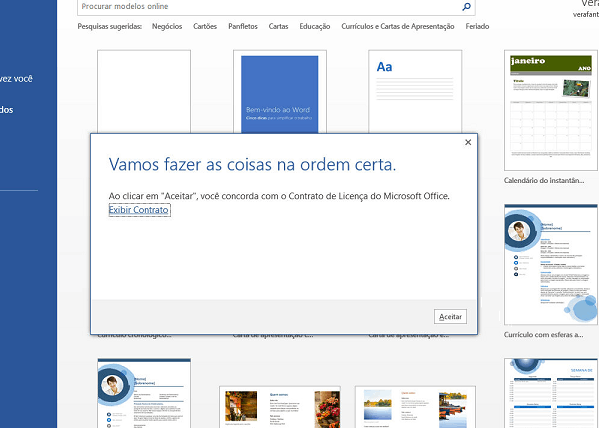Accept the license with the Aceitar button
Screen dimensions: 599x428
click(450, 316)
